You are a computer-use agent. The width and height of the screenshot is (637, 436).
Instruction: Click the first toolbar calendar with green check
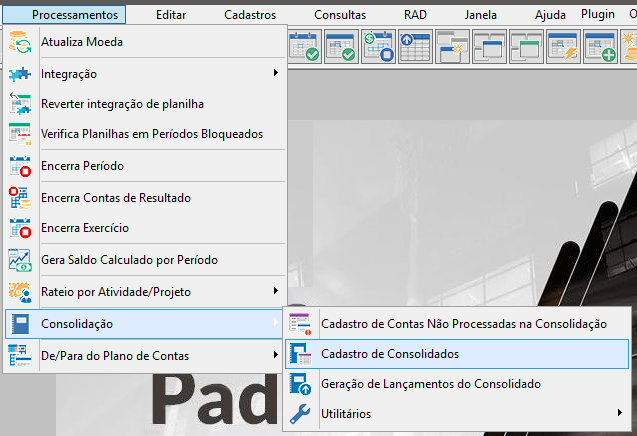(x=305, y=46)
